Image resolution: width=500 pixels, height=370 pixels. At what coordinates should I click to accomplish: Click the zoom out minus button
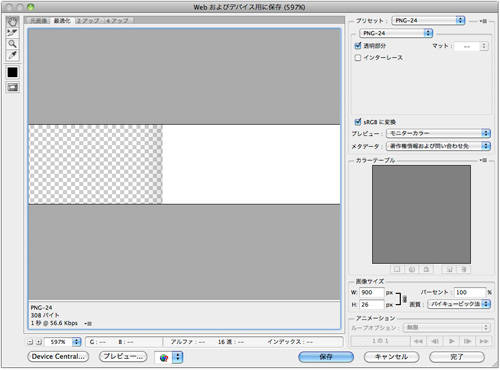click(x=30, y=342)
